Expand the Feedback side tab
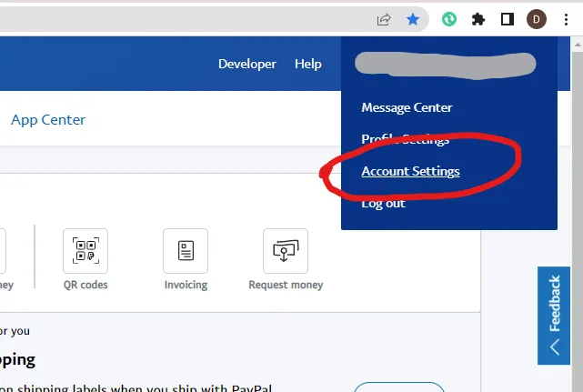 [x=554, y=316]
